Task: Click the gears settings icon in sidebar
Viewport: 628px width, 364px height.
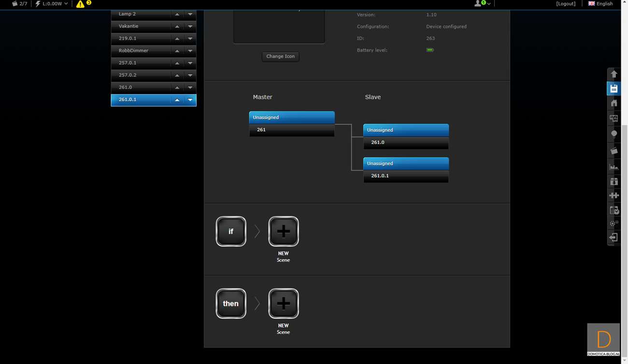Action: (x=614, y=224)
